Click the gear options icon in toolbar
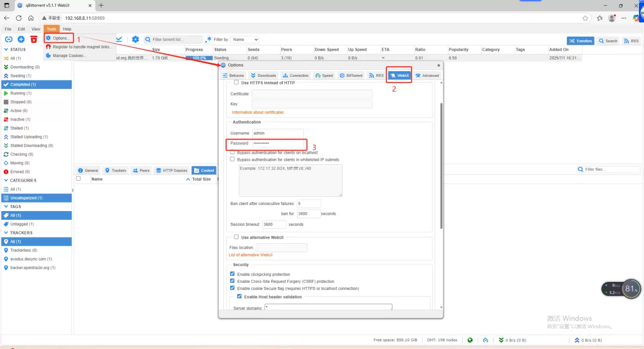 point(135,39)
